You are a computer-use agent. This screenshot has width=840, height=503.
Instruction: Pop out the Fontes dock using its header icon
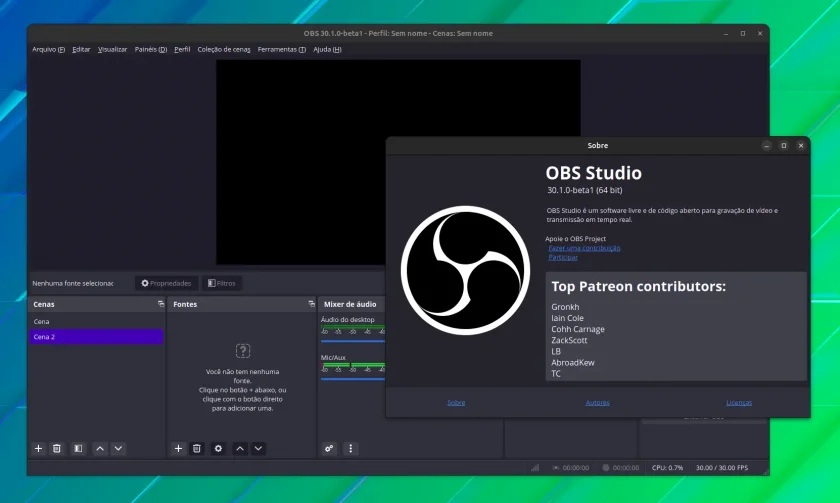point(311,304)
